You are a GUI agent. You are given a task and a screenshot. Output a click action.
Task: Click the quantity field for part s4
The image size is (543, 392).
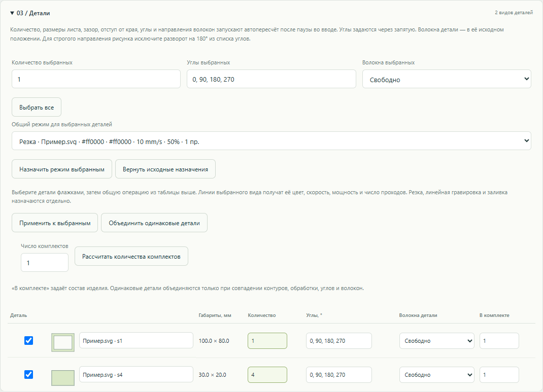click(267, 374)
